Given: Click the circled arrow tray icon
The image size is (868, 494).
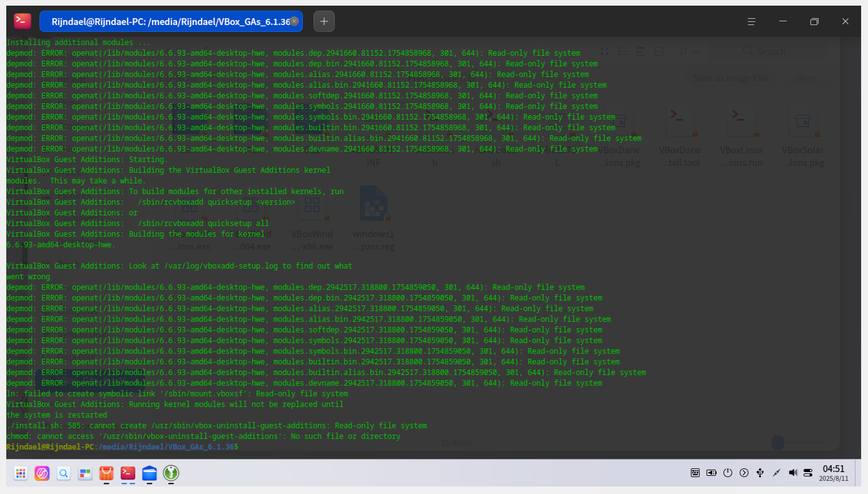Looking at the screenshot, I should [744, 473].
